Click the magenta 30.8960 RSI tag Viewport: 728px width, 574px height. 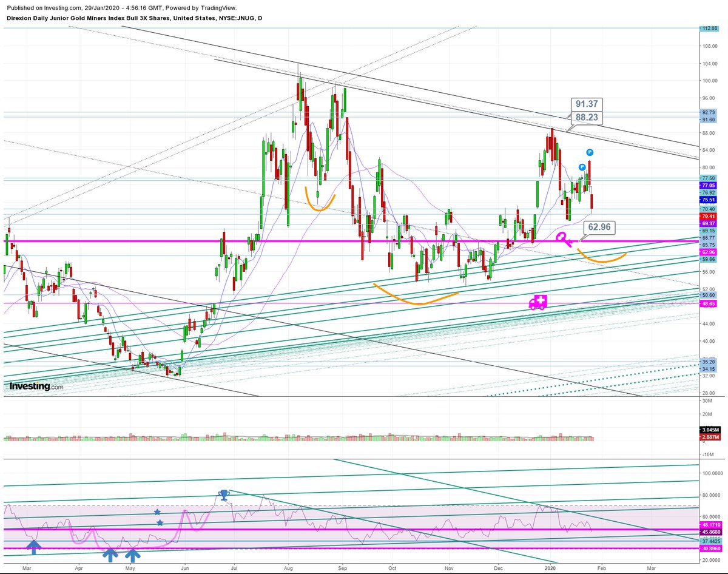point(710,549)
